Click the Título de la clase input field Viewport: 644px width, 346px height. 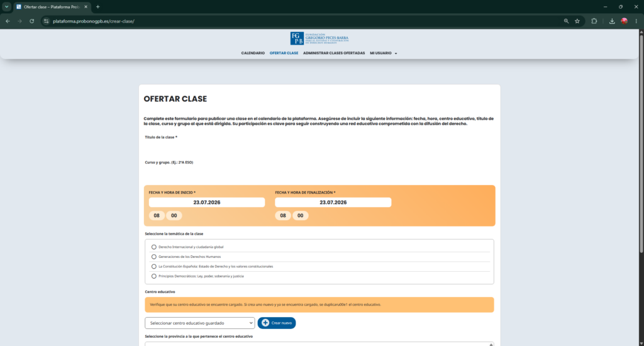point(319,147)
